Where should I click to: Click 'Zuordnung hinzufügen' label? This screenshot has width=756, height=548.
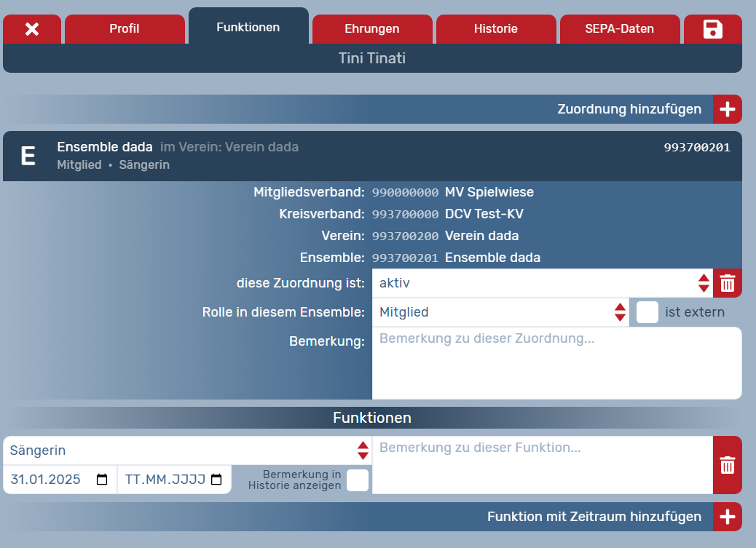pyautogui.click(x=629, y=109)
